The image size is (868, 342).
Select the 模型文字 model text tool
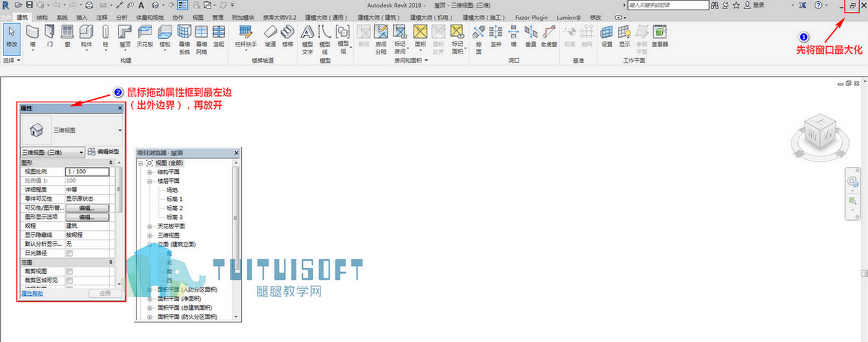[307, 39]
